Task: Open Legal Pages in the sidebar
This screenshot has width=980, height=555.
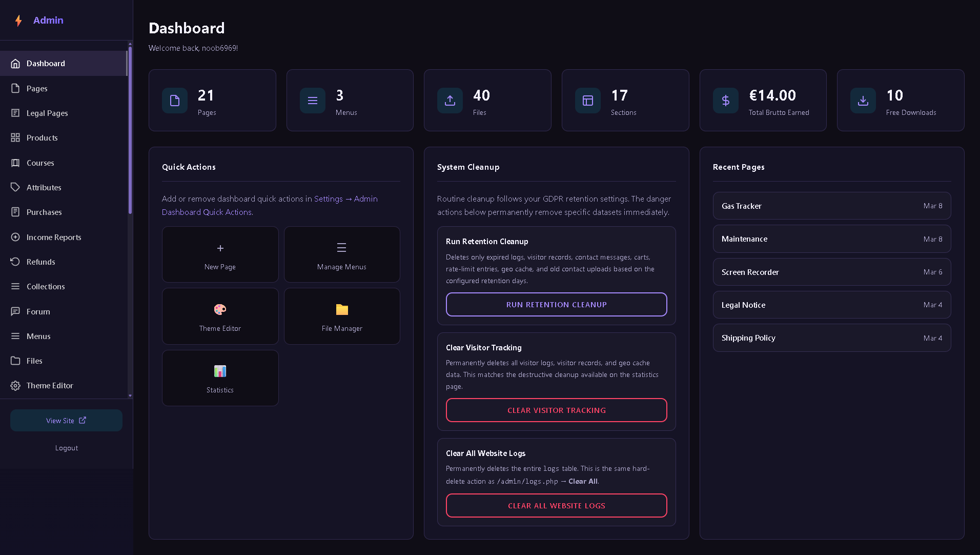Action: click(64, 113)
